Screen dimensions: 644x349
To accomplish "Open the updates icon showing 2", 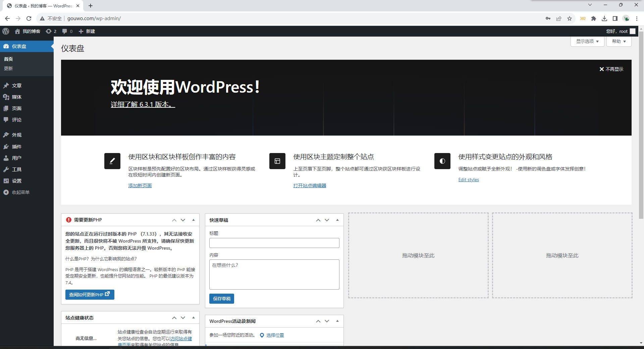I will [x=51, y=31].
